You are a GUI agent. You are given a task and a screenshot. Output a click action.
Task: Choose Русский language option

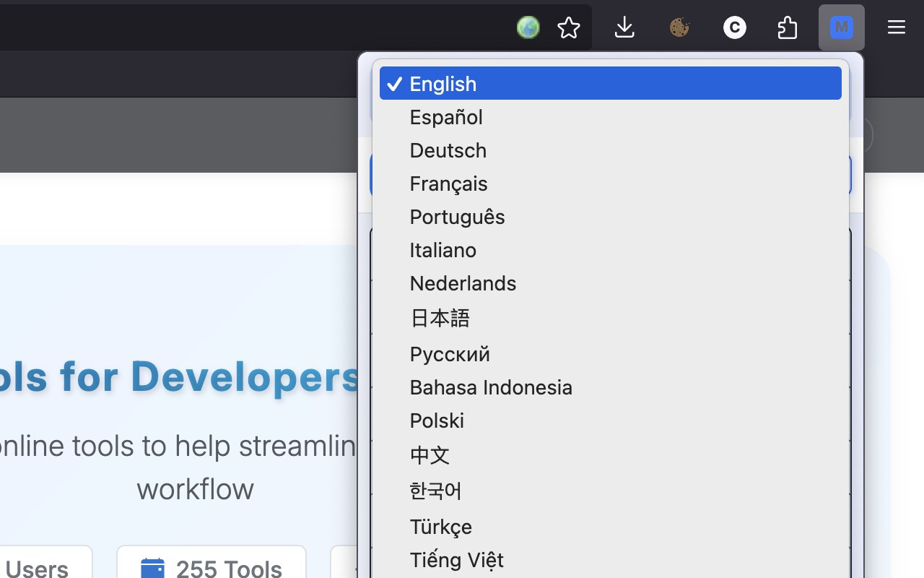coord(610,354)
